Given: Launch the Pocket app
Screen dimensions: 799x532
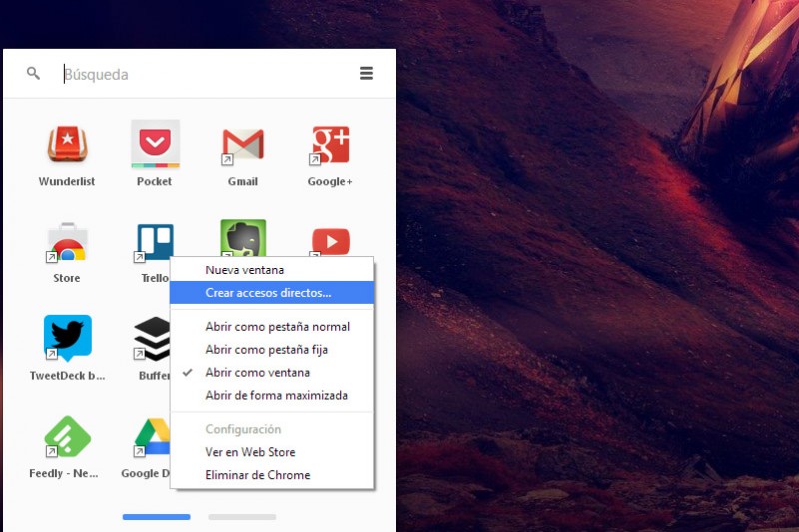Looking at the screenshot, I should (x=155, y=144).
